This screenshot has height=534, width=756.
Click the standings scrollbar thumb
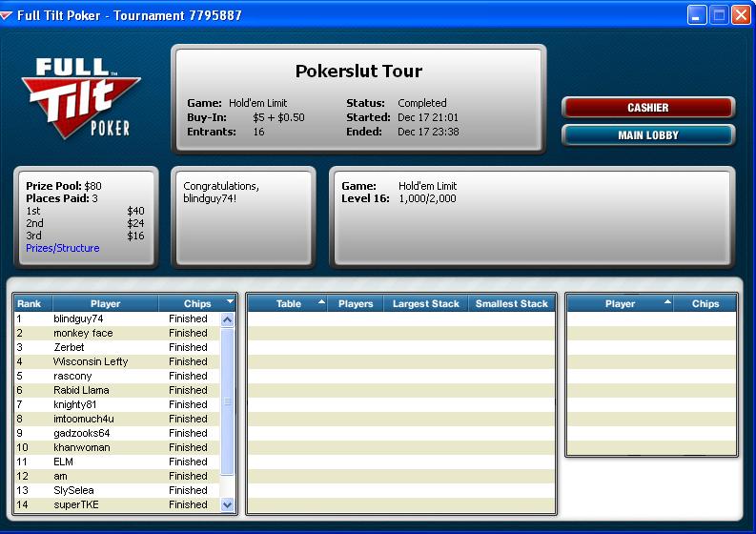click(228, 401)
